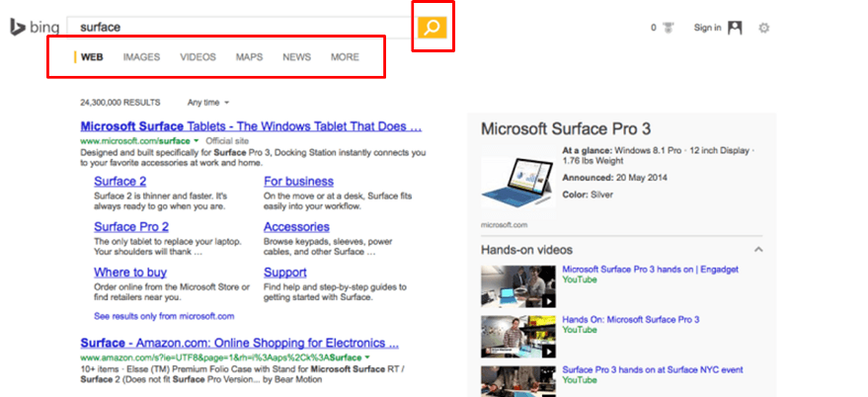Click the Bing logo
The height and width of the screenshot is (397, 868).
[35, 27]
